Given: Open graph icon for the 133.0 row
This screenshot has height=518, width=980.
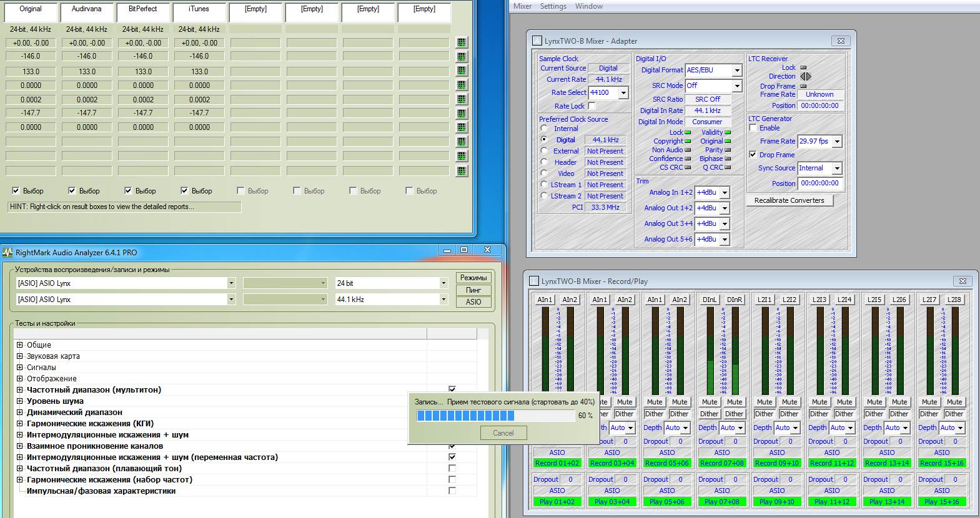Looking at the screenshot, I should (462, 72).
